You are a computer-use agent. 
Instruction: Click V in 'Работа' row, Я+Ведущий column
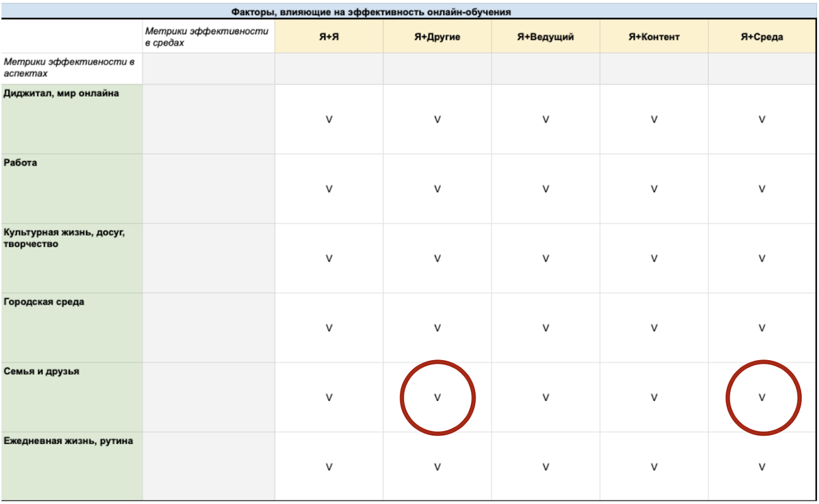545,189
